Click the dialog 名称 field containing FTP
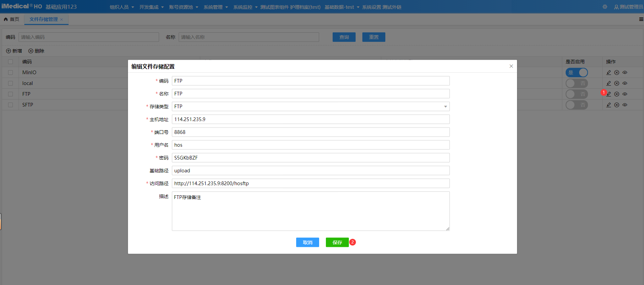Image resolution: width=644 pixels, height=285 pixels. pyautogui.click(x=311, y=94)
